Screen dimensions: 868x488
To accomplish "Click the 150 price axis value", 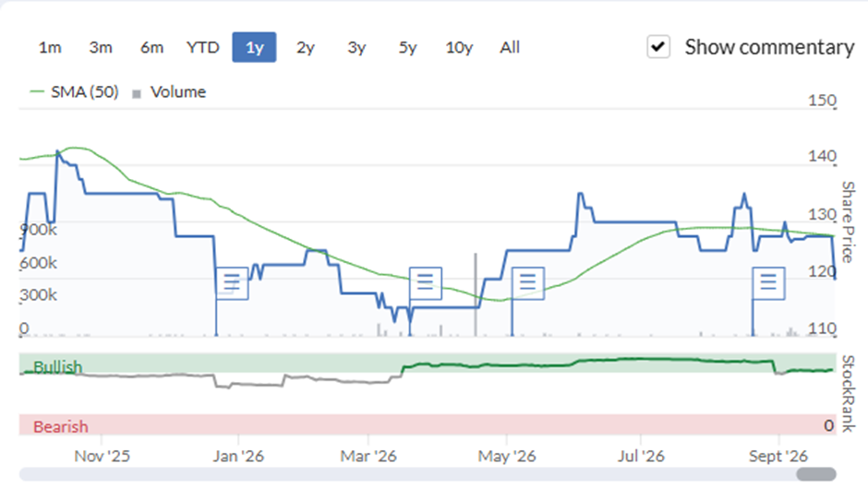I will coord(822,101).
